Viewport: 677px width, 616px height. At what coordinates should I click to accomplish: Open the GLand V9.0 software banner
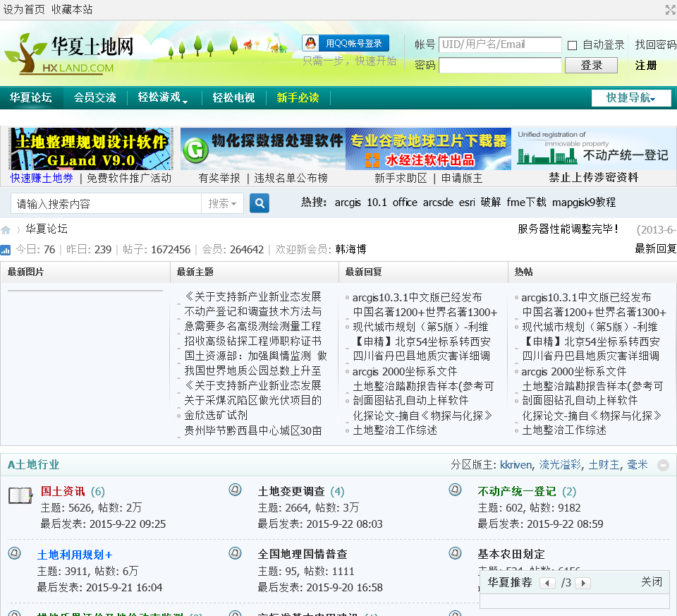(91, 149)
